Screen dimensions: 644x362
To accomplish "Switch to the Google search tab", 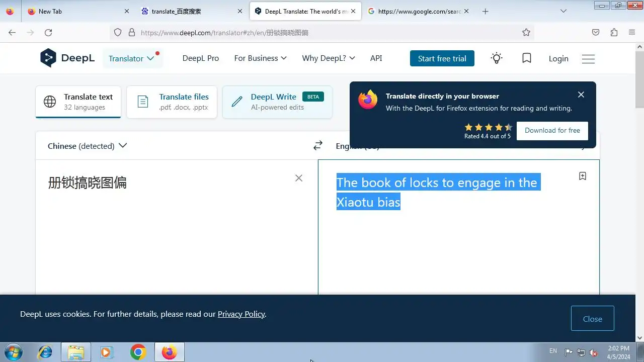I will point(419,11).
